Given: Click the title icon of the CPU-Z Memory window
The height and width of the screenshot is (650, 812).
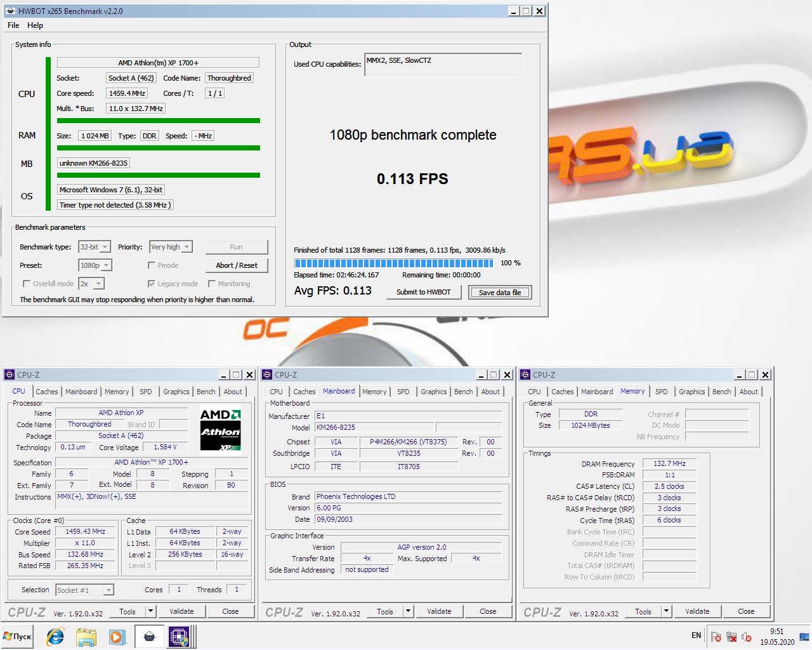Looking at the screenshot, I should 525,375.
